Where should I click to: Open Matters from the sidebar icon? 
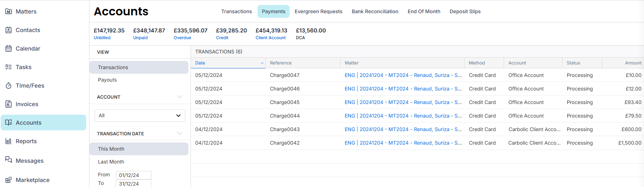[9, 11]
